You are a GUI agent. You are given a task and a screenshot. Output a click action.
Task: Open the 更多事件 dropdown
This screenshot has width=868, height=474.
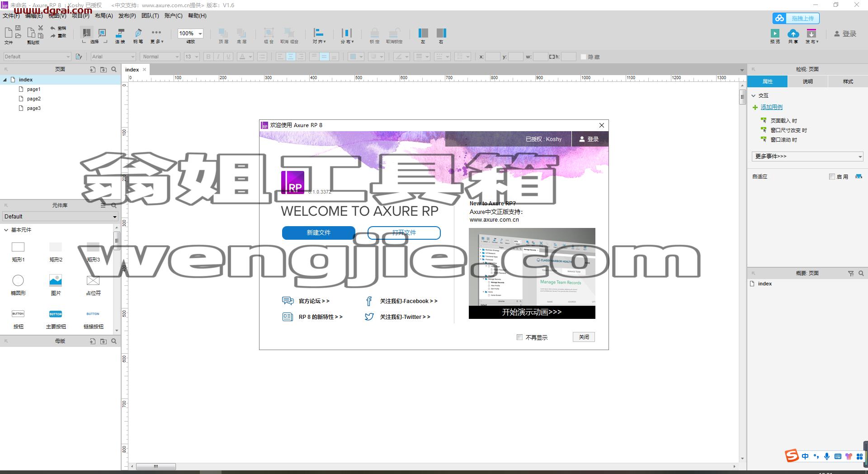click(x=807, y=156)
